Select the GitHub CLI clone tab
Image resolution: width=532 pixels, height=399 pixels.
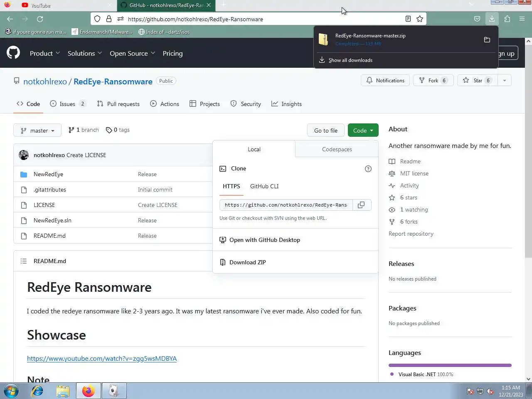tap(264, 186)
